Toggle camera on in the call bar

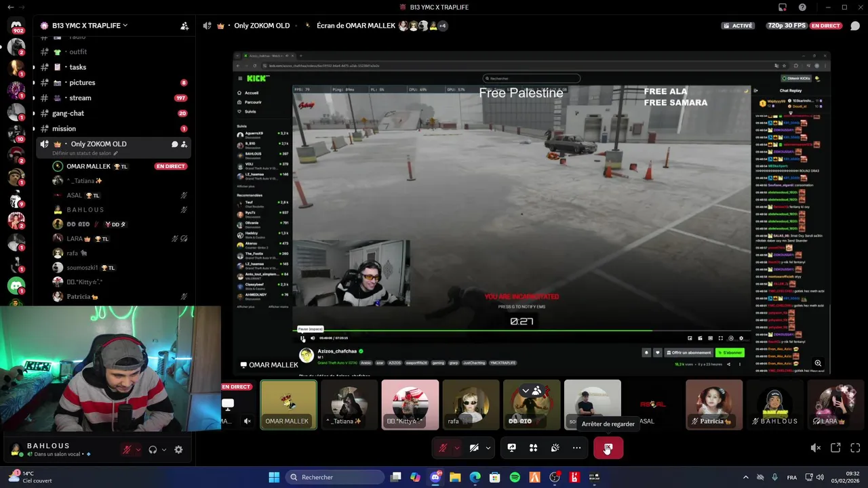pyautogui.click(x=474, y=448)
